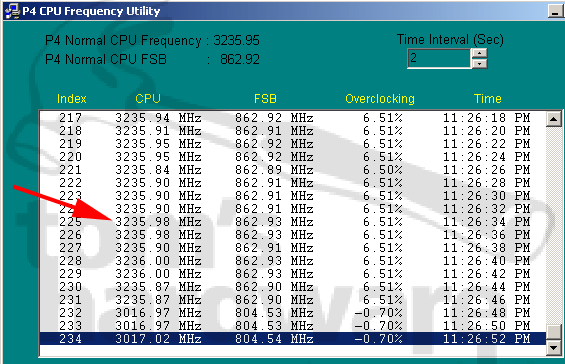Select row with index 220
The image size is (565, 364).
point(293,157)
